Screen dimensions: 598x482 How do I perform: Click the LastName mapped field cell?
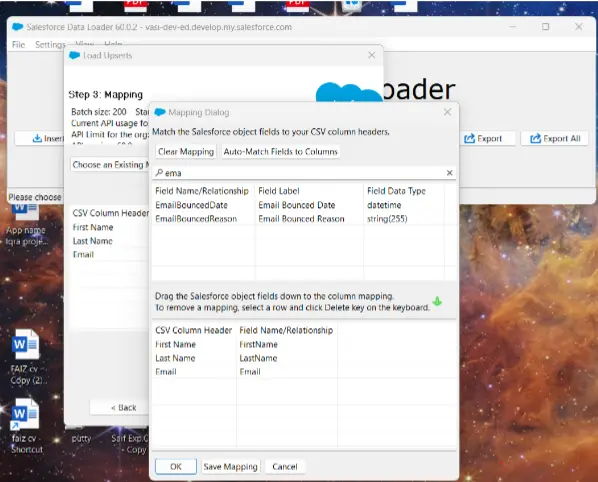tap(258, 358)
